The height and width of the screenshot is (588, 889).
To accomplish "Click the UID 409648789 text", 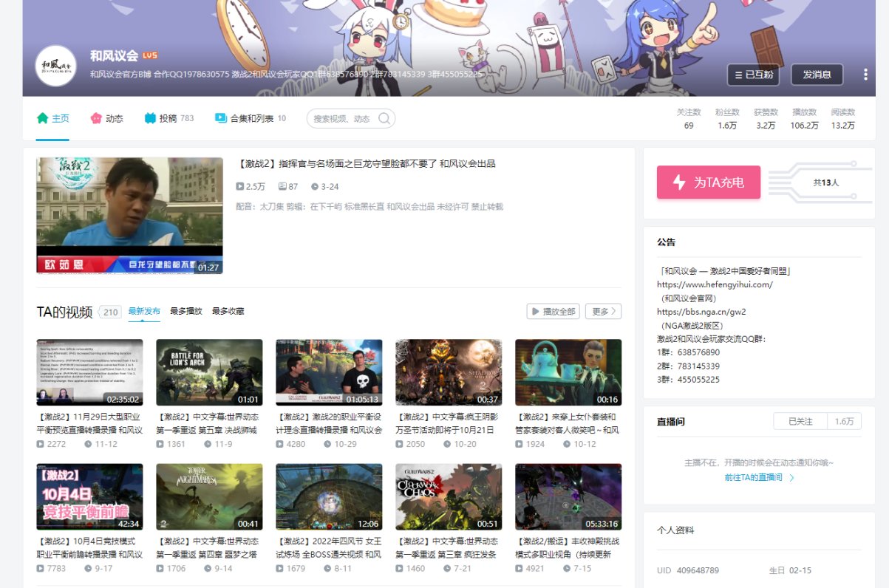I will pyautogui.click(x=688, y=570).
